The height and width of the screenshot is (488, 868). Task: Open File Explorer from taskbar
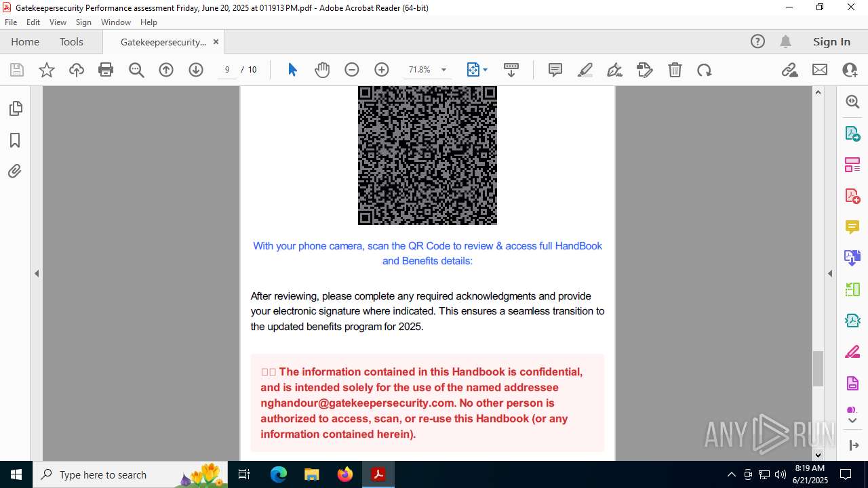(x=312, y=474)
